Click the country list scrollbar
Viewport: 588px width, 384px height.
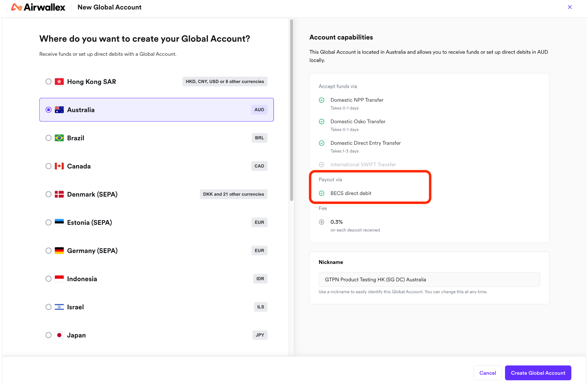tap(291, 110)
